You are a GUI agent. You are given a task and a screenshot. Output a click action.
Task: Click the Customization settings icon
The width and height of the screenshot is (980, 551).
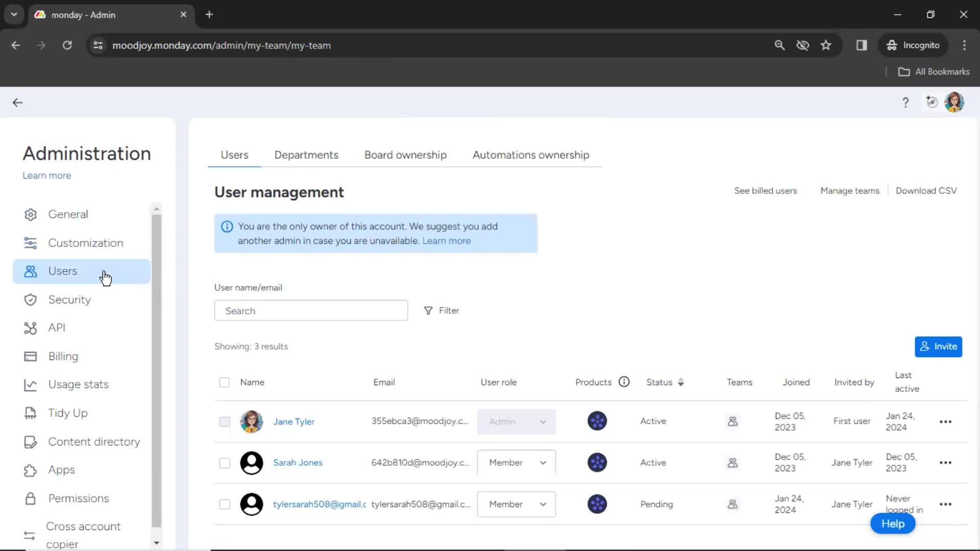[30, 242]
